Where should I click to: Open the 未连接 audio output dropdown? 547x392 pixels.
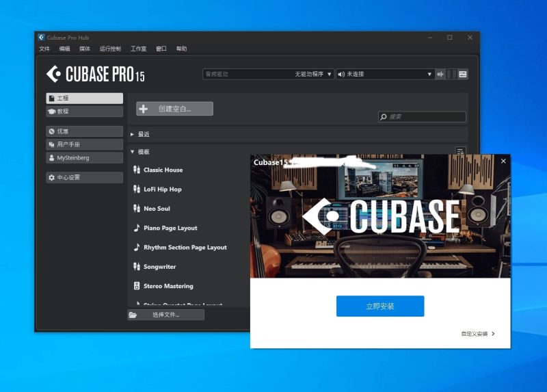[385, 74]
